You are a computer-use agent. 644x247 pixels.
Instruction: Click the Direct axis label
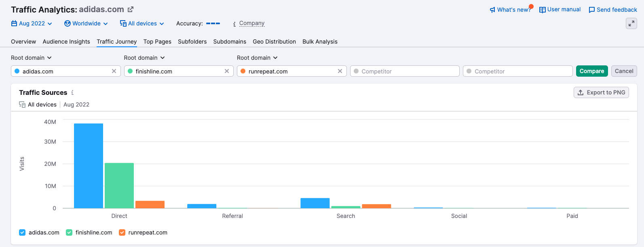(119, 216)
